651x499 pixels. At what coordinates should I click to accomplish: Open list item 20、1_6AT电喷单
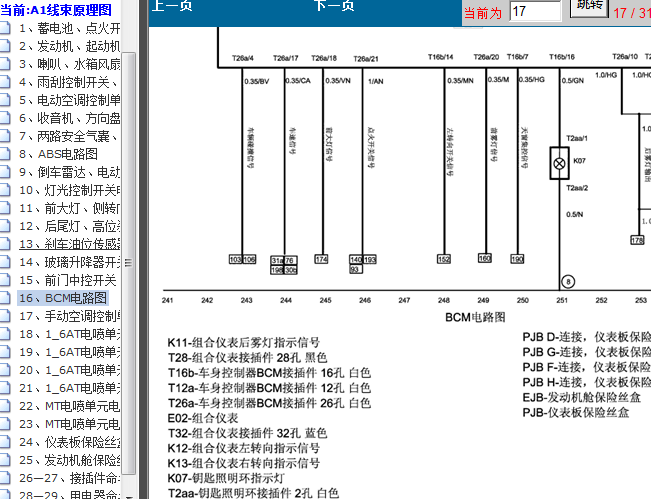(69, 370)
